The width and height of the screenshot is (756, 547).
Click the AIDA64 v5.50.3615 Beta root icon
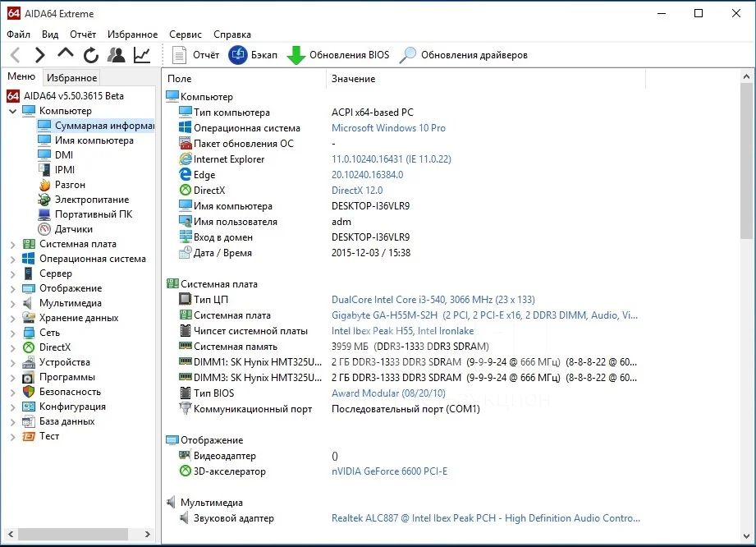point(13,96)
